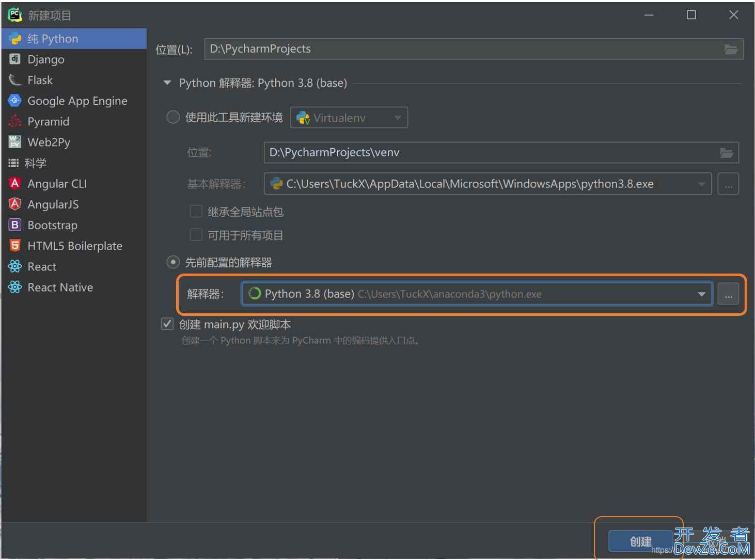The height and width of the screenshot is (560, 755).
Task: Close the 新建项目 dialog
Action: [x=733, y=15]
